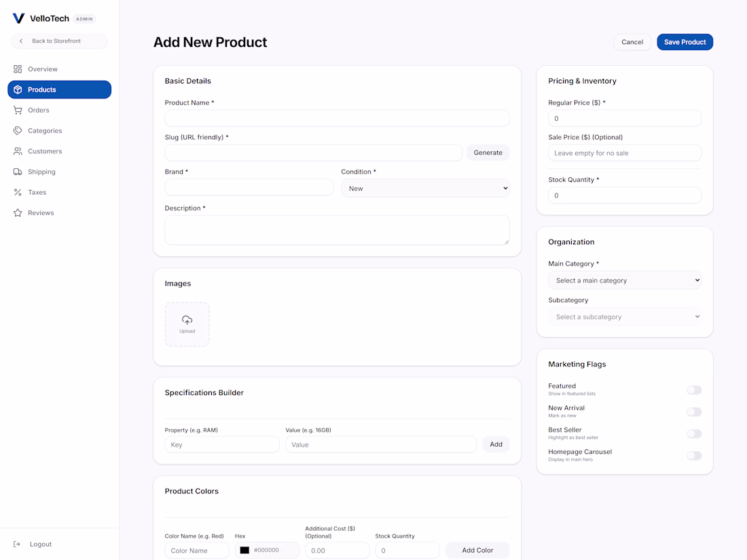
Task: Focus the Sale Price field
Action: click(625, 153)
